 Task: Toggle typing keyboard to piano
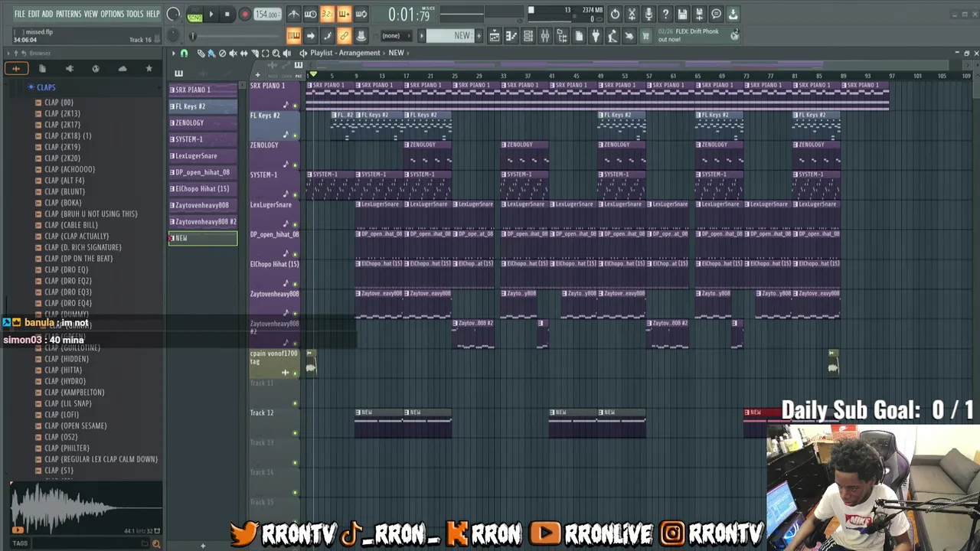click(294, 36)
